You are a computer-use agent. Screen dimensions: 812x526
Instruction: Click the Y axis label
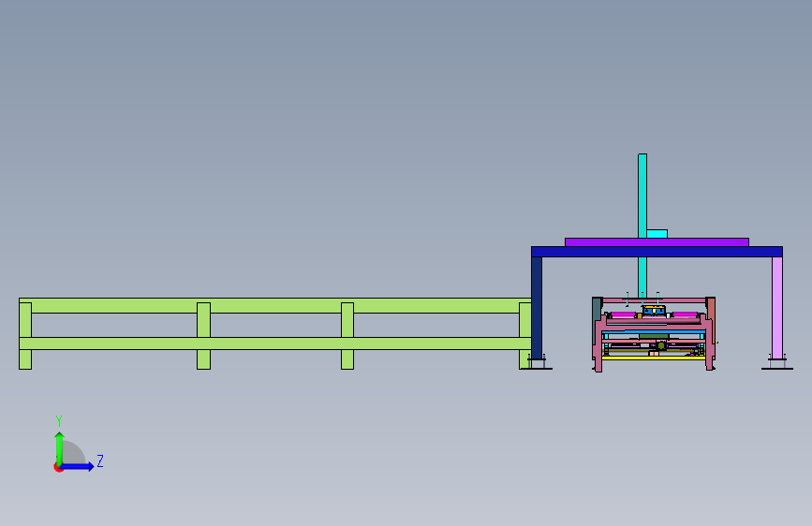59,421
